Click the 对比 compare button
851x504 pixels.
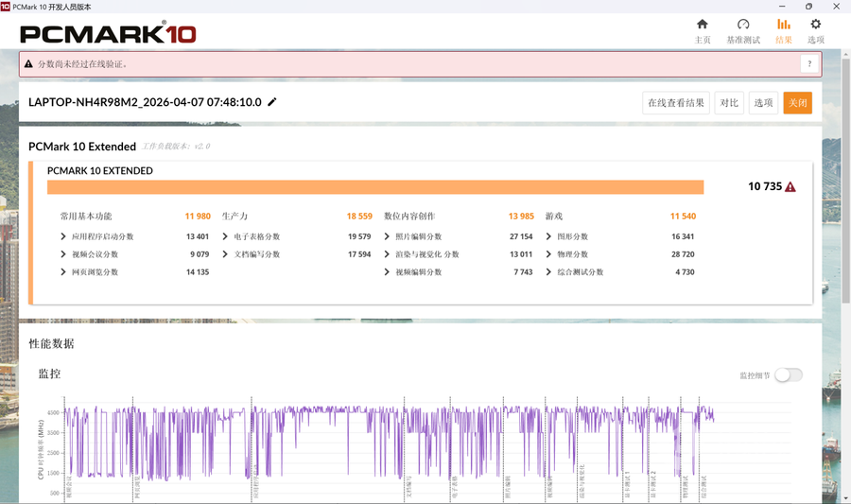[728, 103]
